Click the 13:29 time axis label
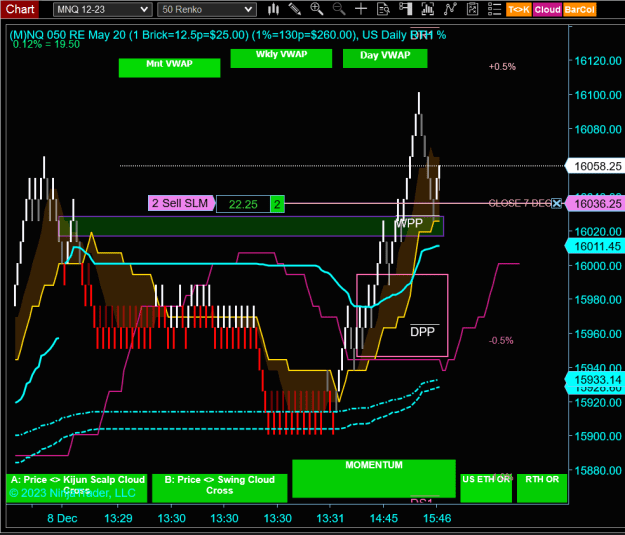625x535 pixels. point(118,518)
